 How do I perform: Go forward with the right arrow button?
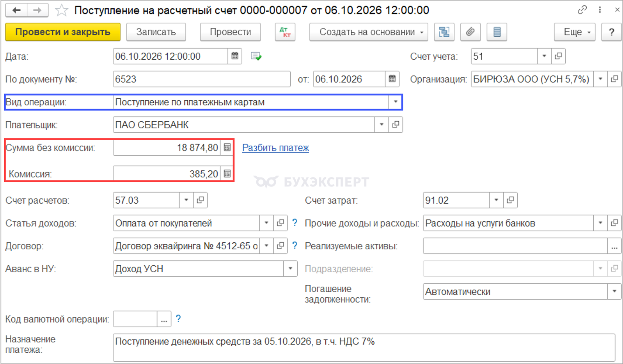point(38,10)
